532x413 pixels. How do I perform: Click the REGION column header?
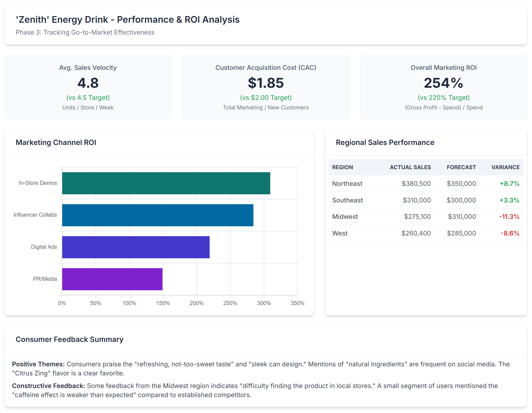[342, 167]
